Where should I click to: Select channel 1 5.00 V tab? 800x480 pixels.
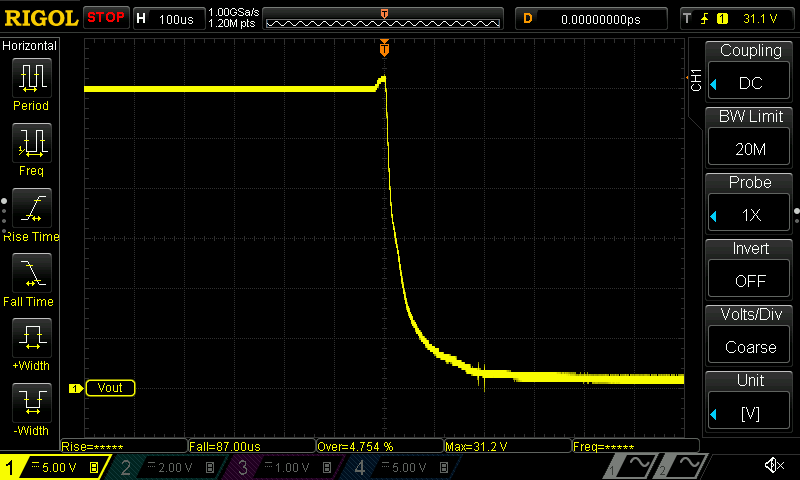point(54,467)
